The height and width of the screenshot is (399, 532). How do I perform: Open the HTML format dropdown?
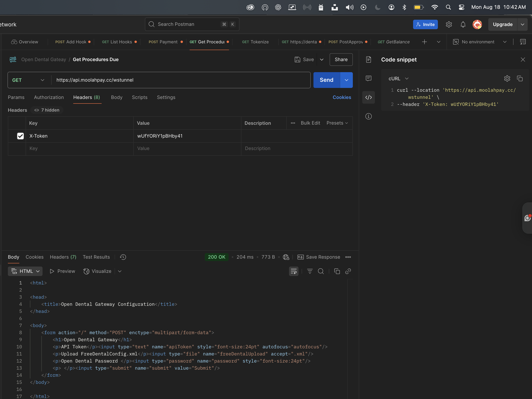tap(25, 271)
